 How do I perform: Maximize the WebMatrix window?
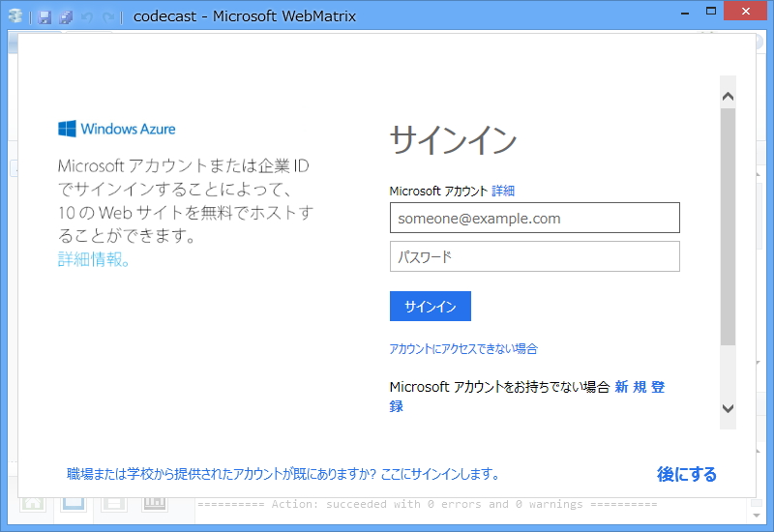(x=711, y=11)
